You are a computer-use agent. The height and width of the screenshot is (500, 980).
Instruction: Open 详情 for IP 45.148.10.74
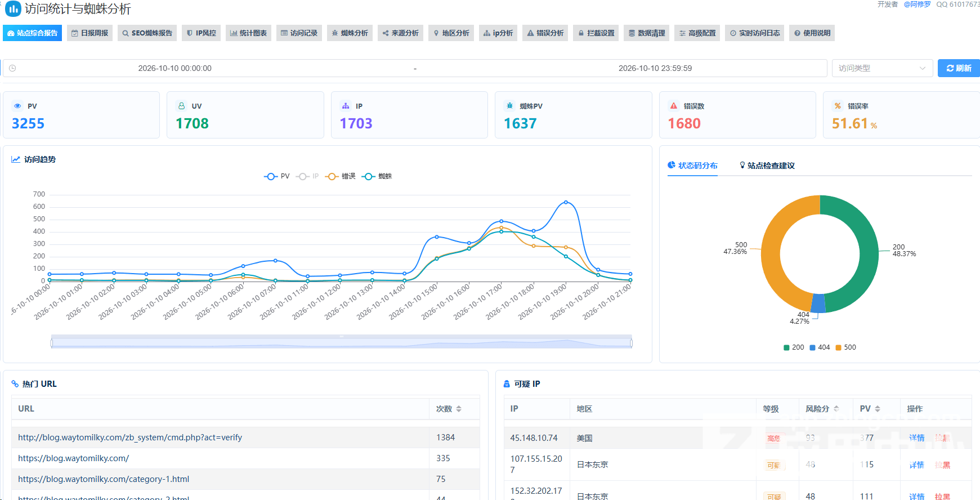click(x=916, y=438)
